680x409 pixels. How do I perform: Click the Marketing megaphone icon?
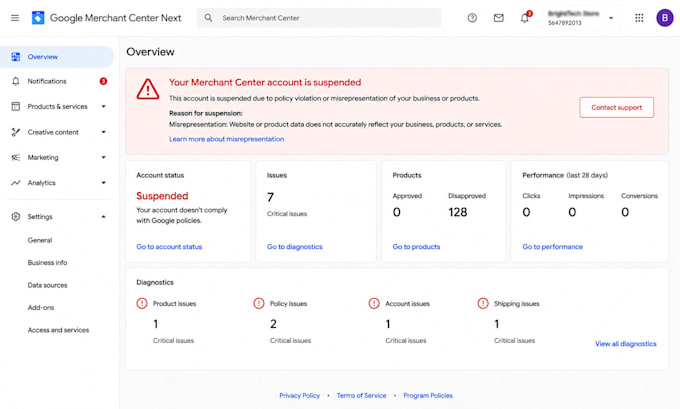click(16, 157)
